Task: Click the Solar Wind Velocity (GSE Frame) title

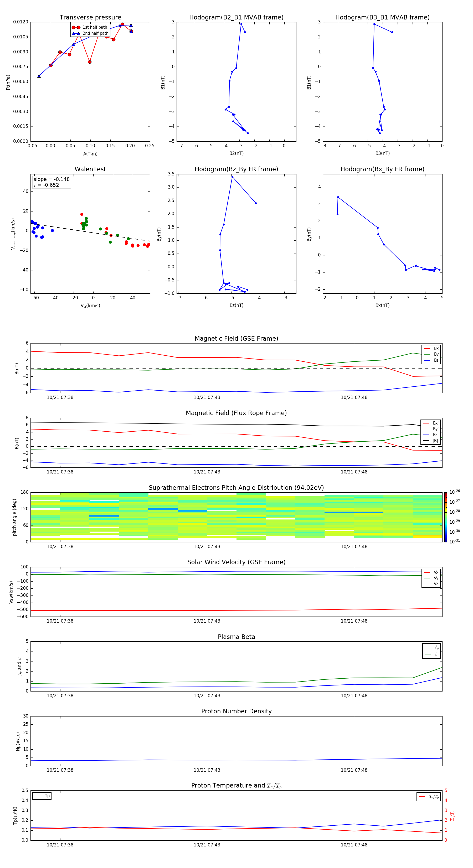Action: pyautogui.click(x=236, y=562)
